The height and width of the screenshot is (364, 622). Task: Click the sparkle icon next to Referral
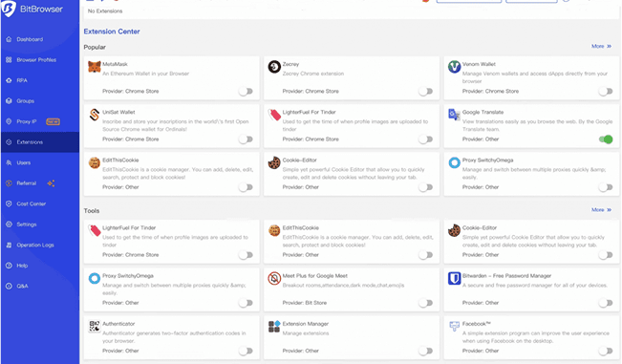click(x=51, y=183)
